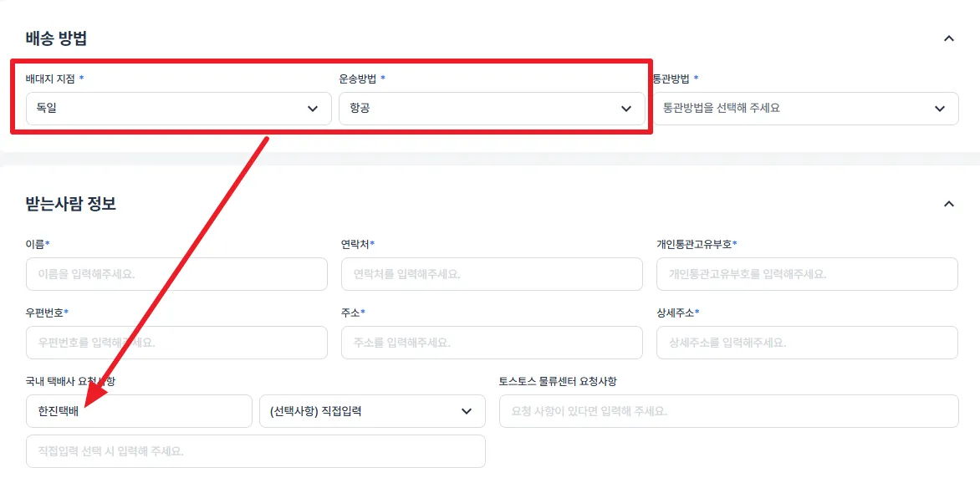This screenshot has width=980, height=488.
Task: Open the (선택사항) 직접입력 dropdown
Action: pyautogui.click(x=372, y=411)
